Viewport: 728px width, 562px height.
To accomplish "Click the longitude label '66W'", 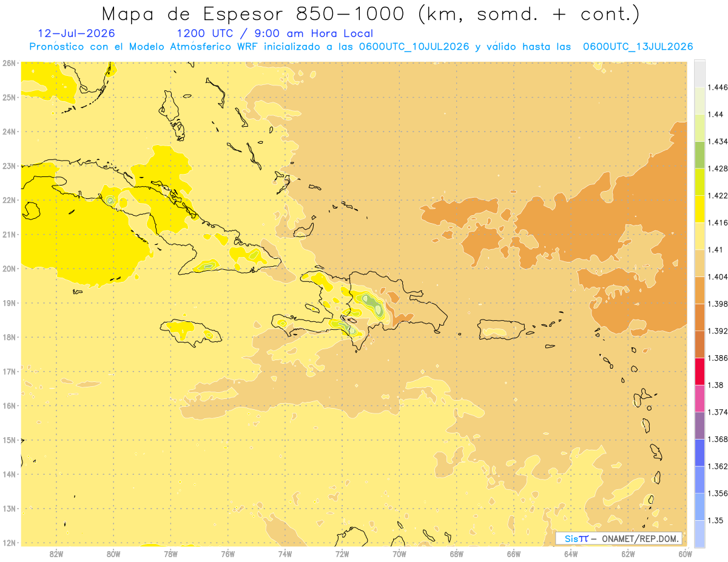I will [514, 554].
